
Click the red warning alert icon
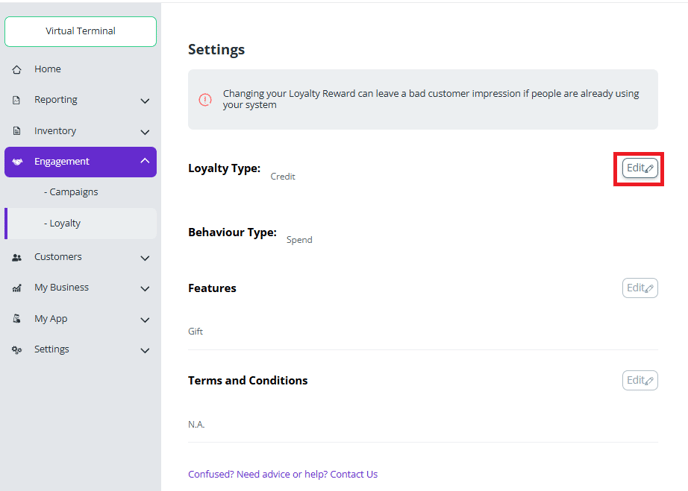(x=205, y=100)
